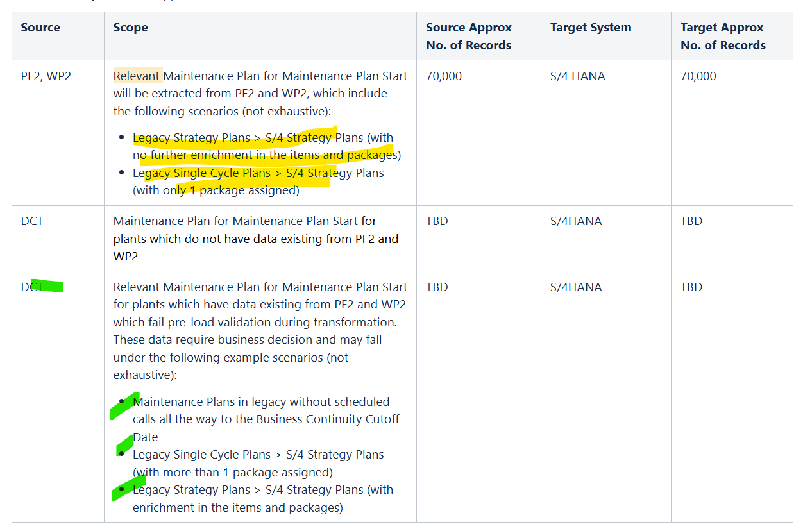Click the Target System column header
This screenshot has height=531, width=812.
click(590, 28)
